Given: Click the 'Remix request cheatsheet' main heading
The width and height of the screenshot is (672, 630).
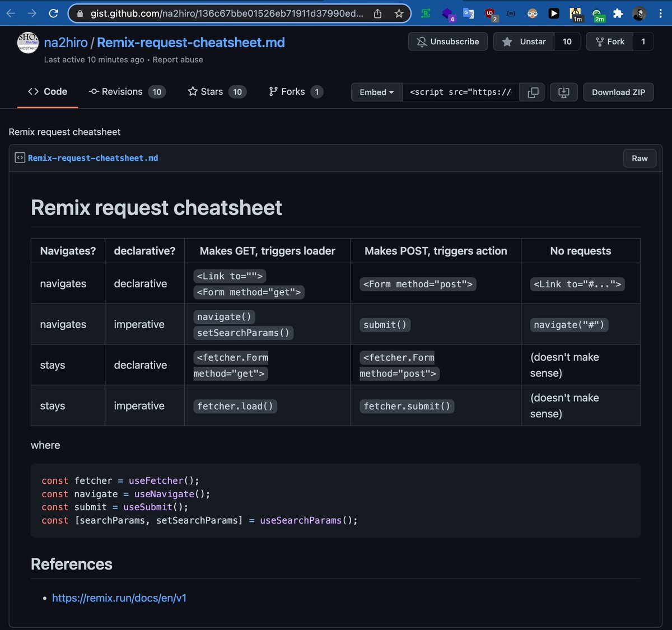Looking at the screenshot, I should pyautogui.click(x=156, y=208).
